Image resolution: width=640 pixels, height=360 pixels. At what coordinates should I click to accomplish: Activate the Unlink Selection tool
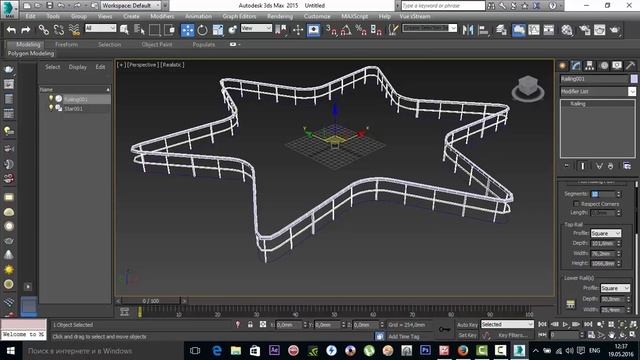58,30
